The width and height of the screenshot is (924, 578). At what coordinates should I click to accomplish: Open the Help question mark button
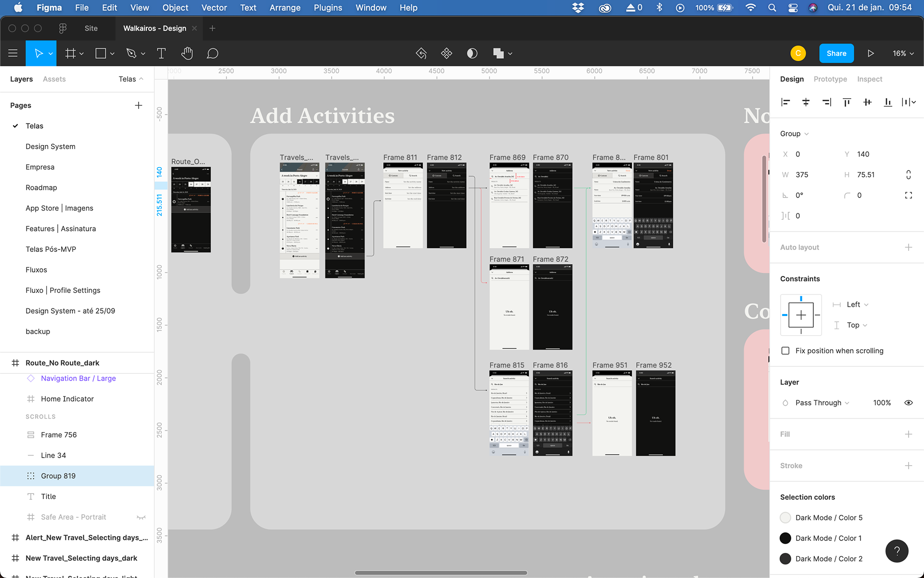(897, 551)
